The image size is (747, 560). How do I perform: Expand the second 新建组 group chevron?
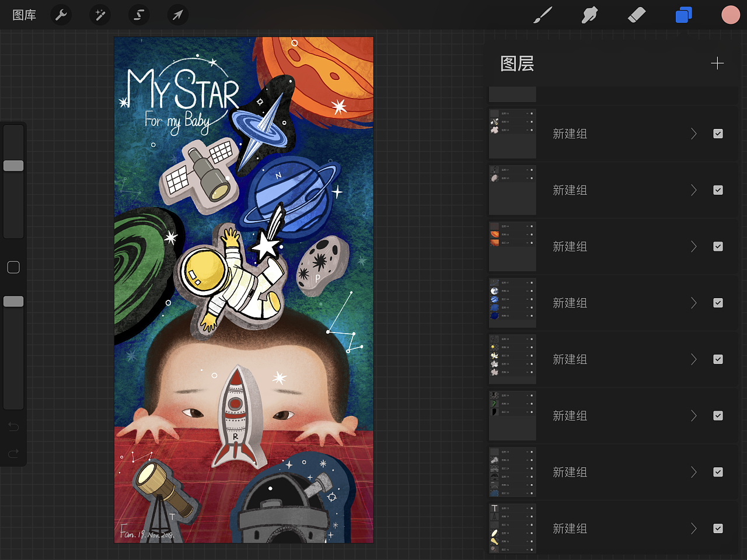click(x=693, y=190)
